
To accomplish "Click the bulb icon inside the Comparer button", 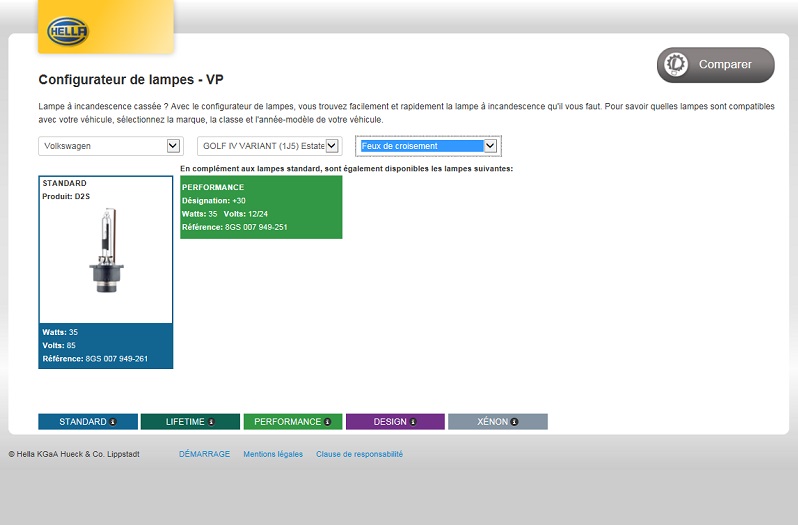I will pyautogui.click(x=676, y=64).
